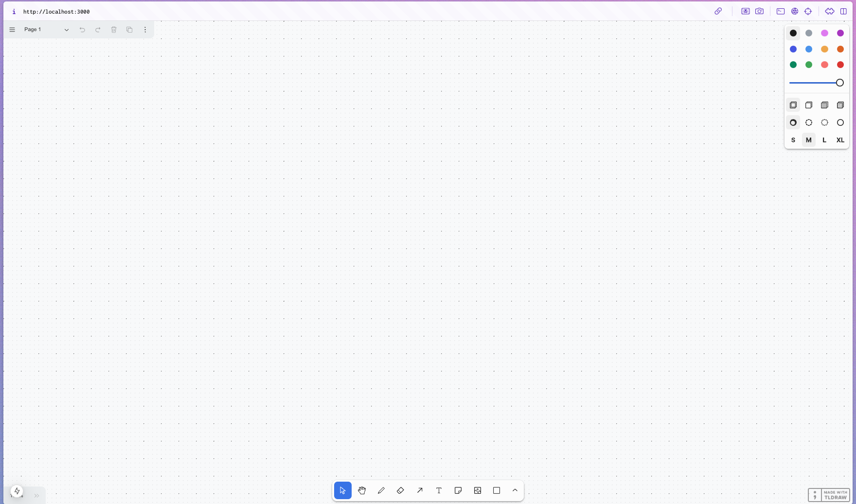Image resolution: width=856 pixels, height=504 pixels.
Task: Open the three-dot more actions menu
Action: (145, 30)
